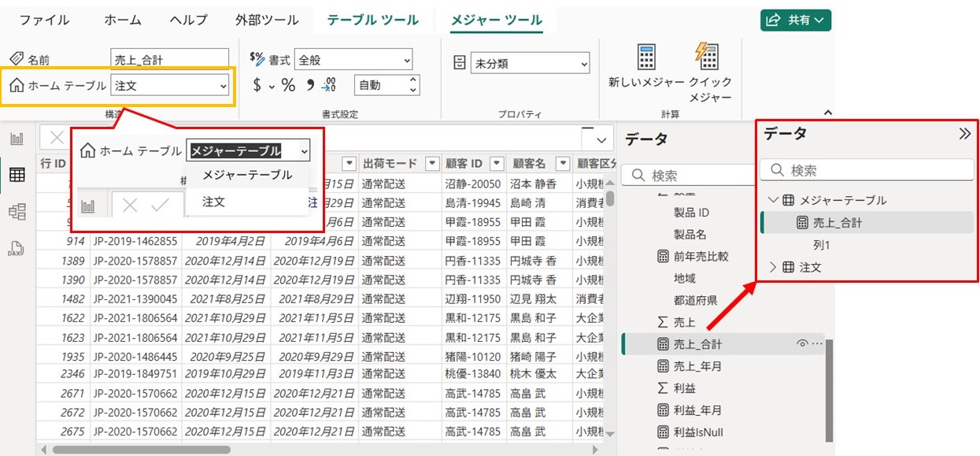Select the テーブル ツール tab
980x456 pixels.
point(373,20)
